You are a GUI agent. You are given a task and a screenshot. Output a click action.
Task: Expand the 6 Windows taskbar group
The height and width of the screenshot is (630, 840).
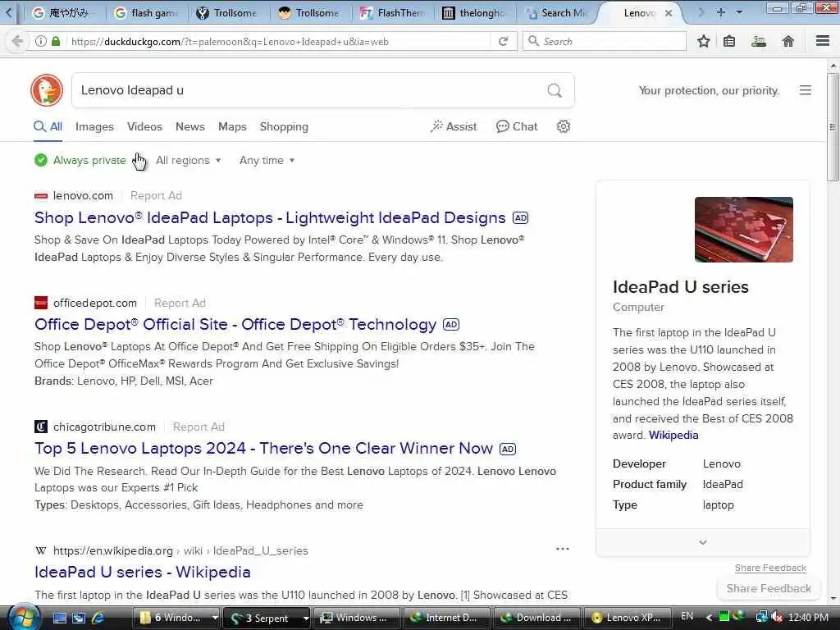coord(215,618)
